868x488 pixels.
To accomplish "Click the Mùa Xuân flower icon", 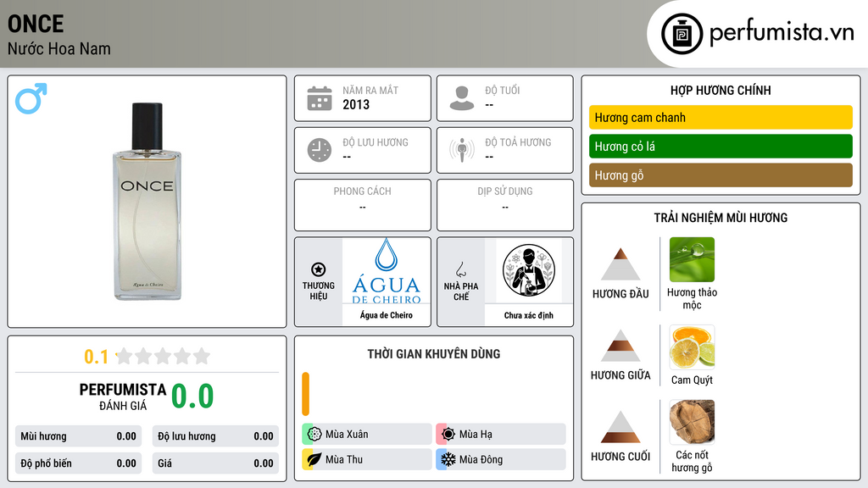I will click(314, 435).
